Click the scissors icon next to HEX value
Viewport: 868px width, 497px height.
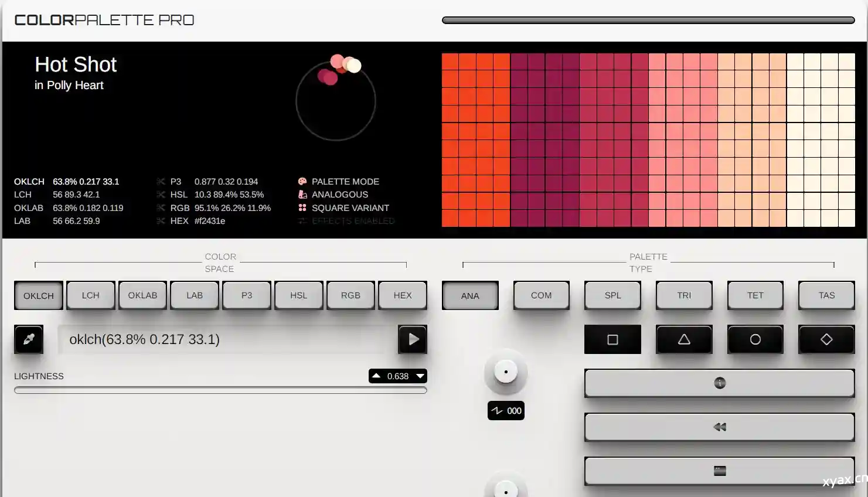tap(161, 221)
